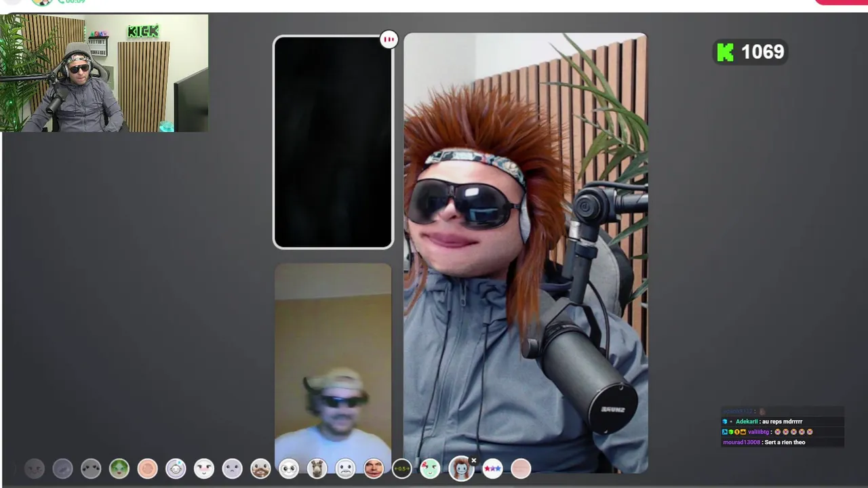Choose the big-lips realistic face filter
This screenshot has height=488, width=868.
(374, 468)
